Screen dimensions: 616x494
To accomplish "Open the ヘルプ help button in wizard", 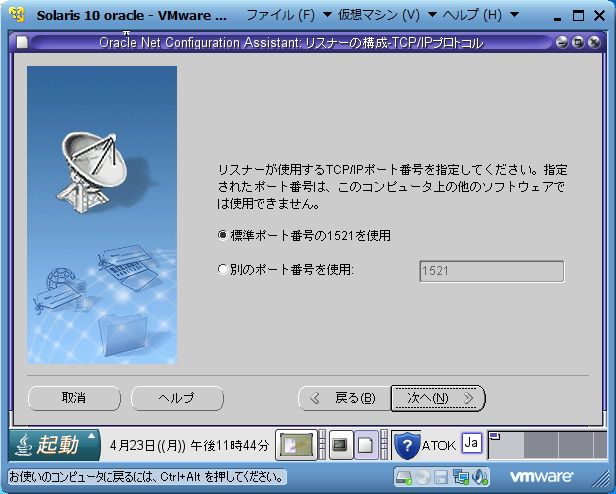I will (177, 398).
